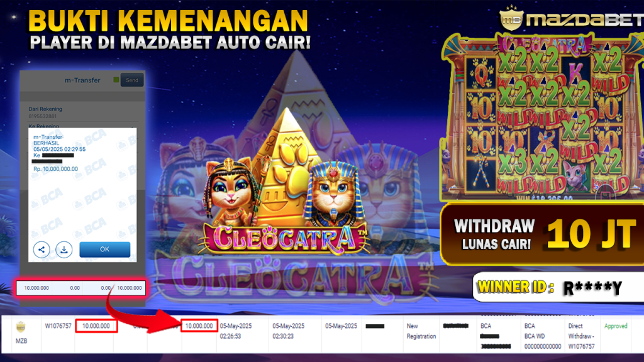Click the Send button in m-Transfer header
The width and height of the screenshot is (644, 362).
132,80
